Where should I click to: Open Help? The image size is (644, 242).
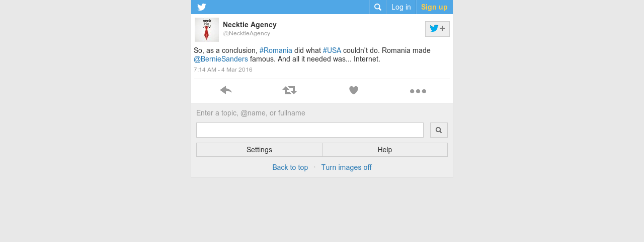click(x=385, y=150)
